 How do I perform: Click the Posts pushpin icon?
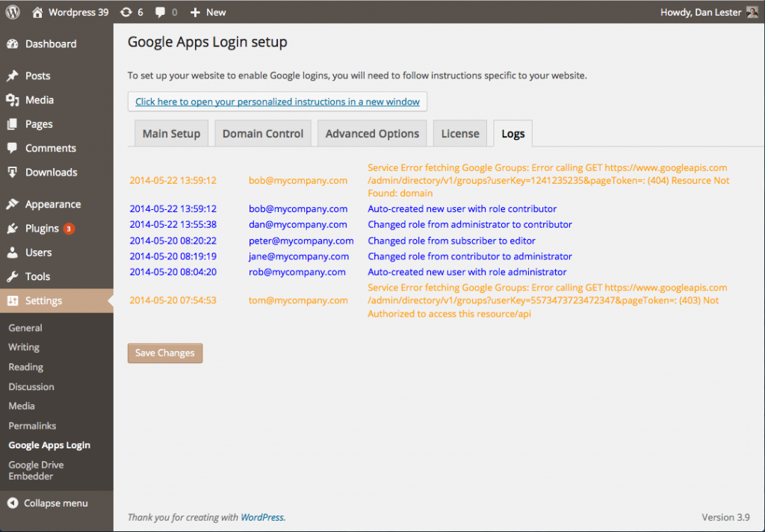click(12, 75)
